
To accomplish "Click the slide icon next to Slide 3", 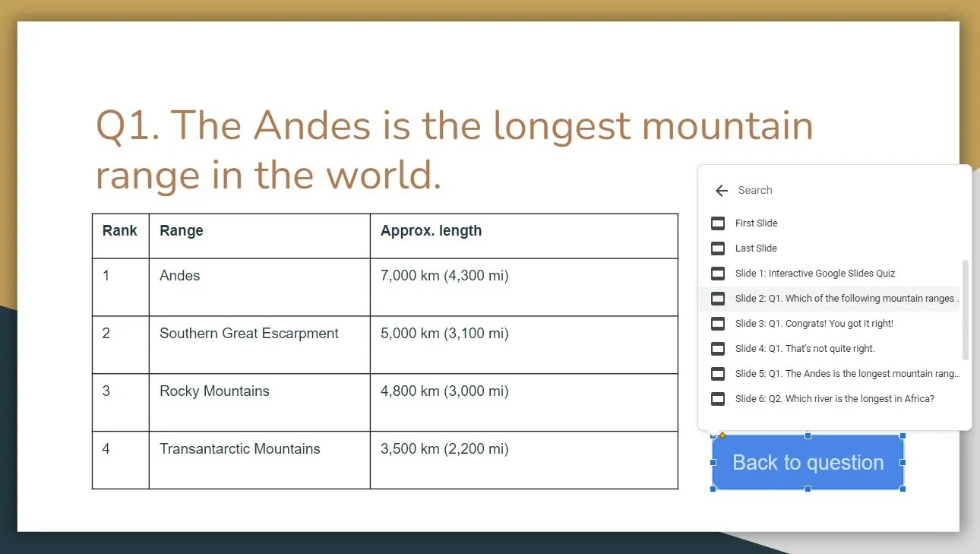I will (717, 323).
